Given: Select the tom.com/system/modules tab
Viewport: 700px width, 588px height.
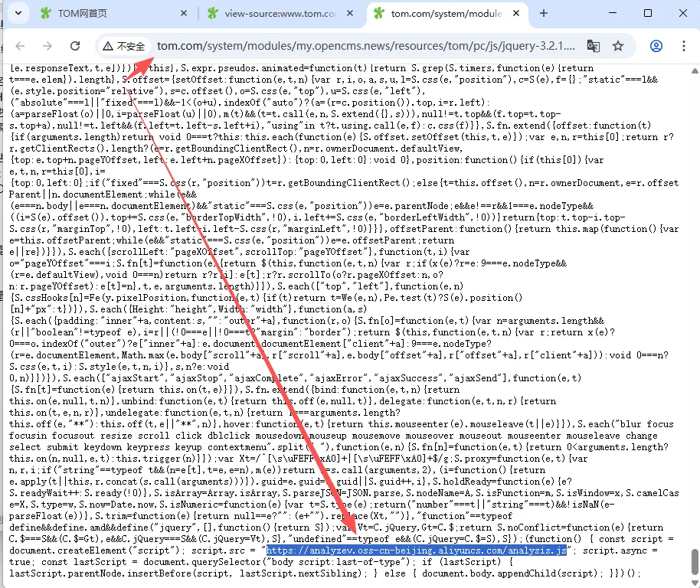Looking at the screenshot, I should coord(446,14).
